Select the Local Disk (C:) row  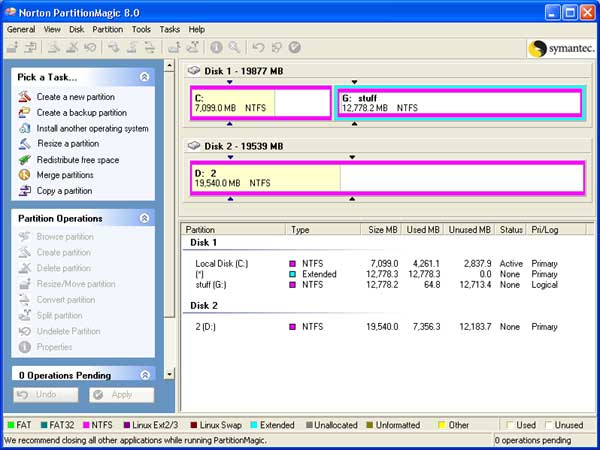[377, 264]
